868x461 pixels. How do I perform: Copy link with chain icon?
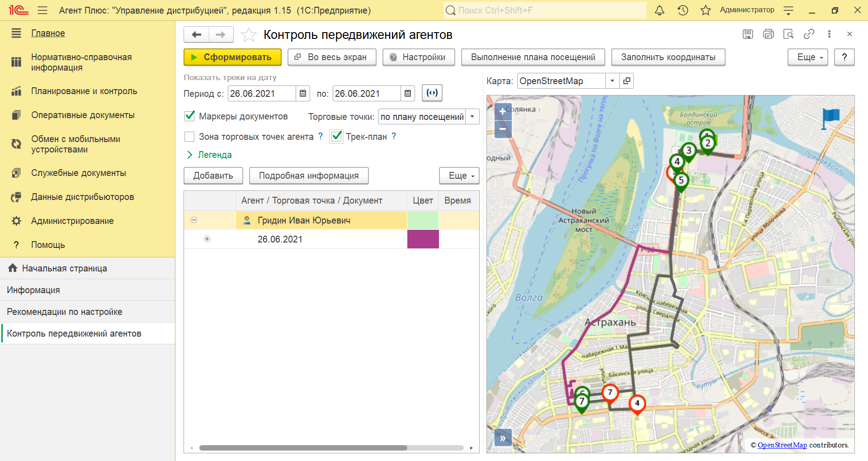click(x=809, y=34)
